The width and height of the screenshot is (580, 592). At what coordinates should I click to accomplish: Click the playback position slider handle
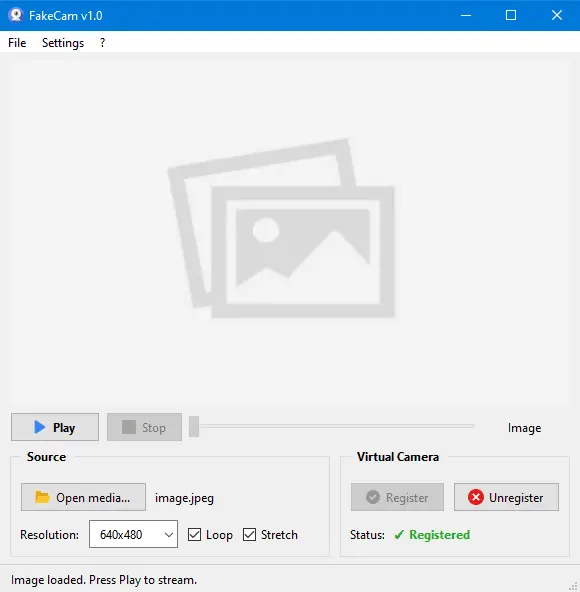click(194, 427)
